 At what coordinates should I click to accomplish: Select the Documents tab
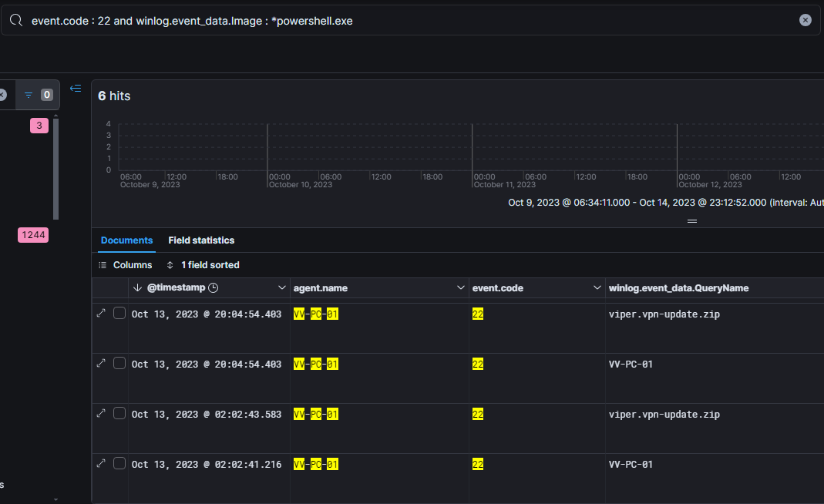point(126,240)
